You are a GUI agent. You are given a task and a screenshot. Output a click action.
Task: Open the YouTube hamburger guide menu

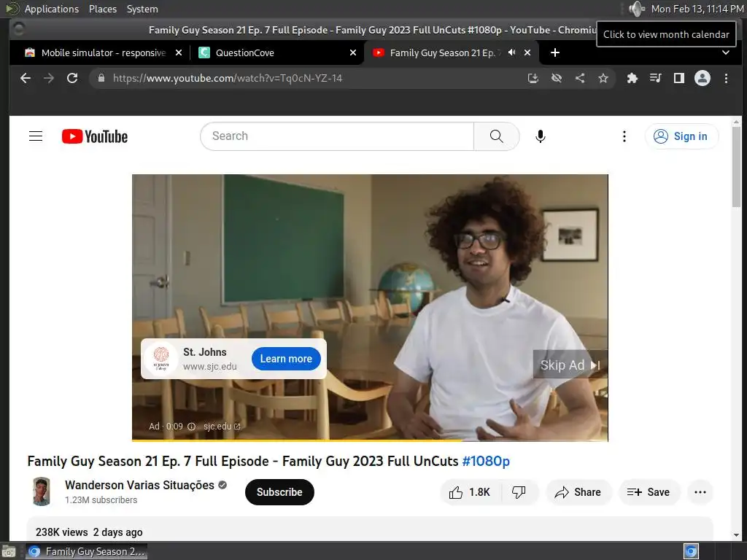pos(36,136)
